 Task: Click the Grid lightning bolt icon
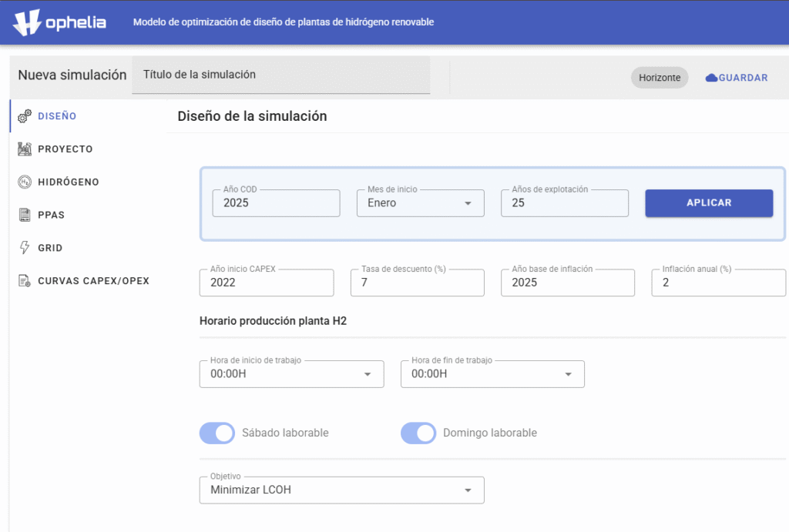[24, 248]
